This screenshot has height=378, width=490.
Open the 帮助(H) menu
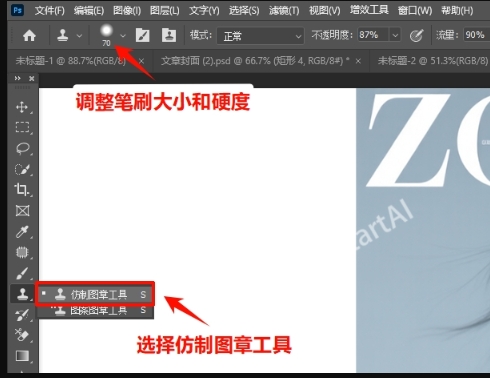click(x=457, y=11)
